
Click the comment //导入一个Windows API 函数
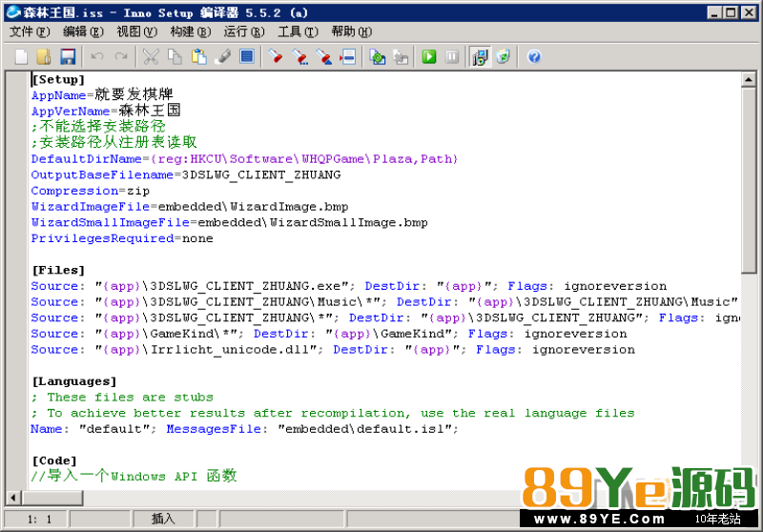134,476
